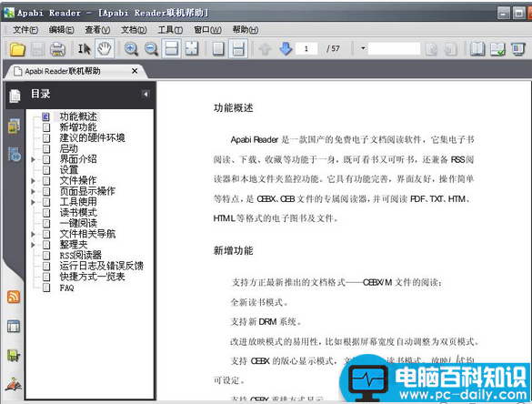Click the book with checkmark icon
532x404 pixels.
click(x=497, y=49)
